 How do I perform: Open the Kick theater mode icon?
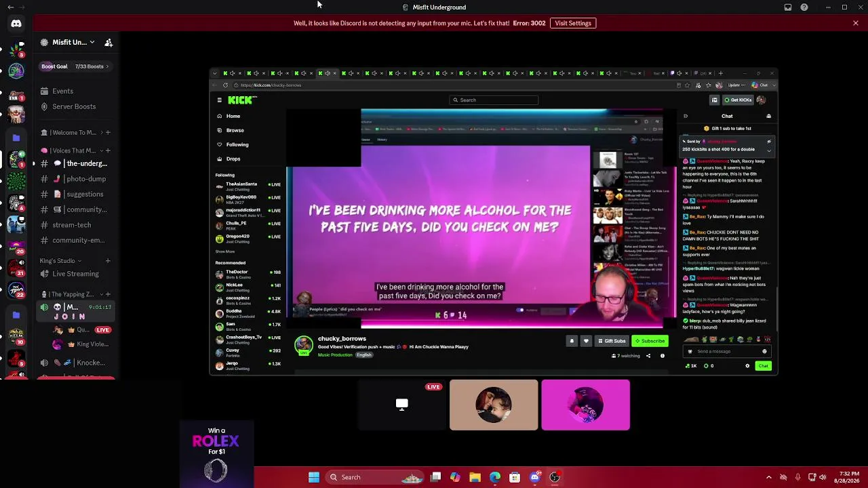[x=714, y=100]
